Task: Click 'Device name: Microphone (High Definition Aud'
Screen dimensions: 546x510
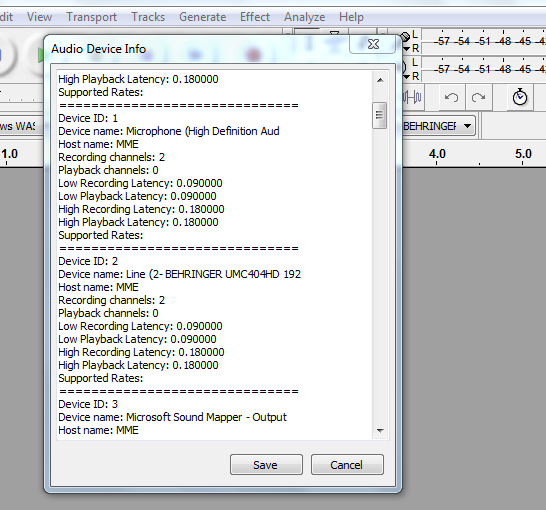Action: pyautogui.click(x=169, y=132)
